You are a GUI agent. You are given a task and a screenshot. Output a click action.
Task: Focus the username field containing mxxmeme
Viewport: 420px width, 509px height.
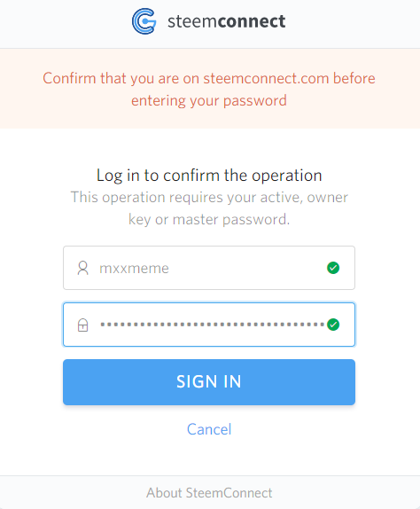[209, 268]
